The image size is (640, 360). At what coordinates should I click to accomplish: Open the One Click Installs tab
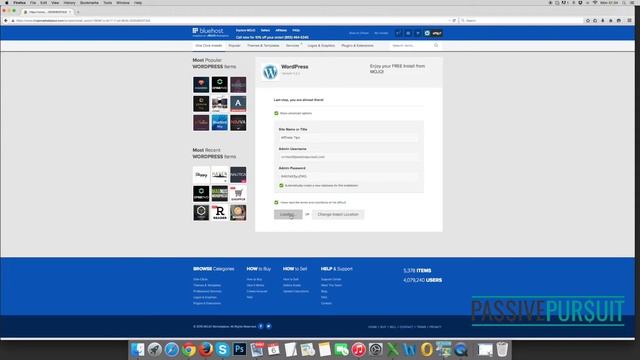(209, 46)
